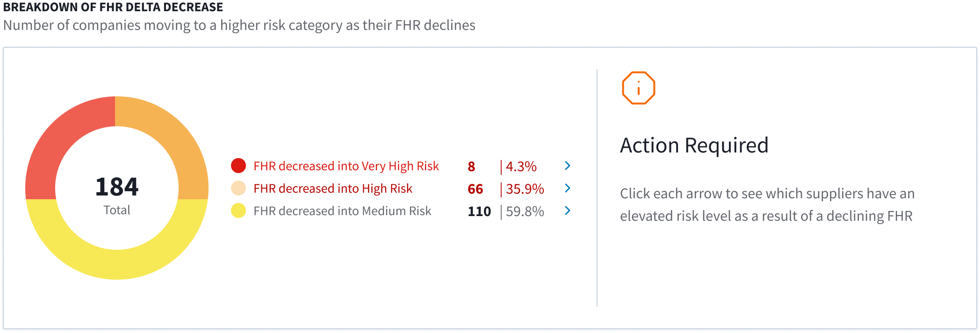Open Medium Risk suppliers arrow
This screenshot has height=333, width=980.
tap(567, 210)
